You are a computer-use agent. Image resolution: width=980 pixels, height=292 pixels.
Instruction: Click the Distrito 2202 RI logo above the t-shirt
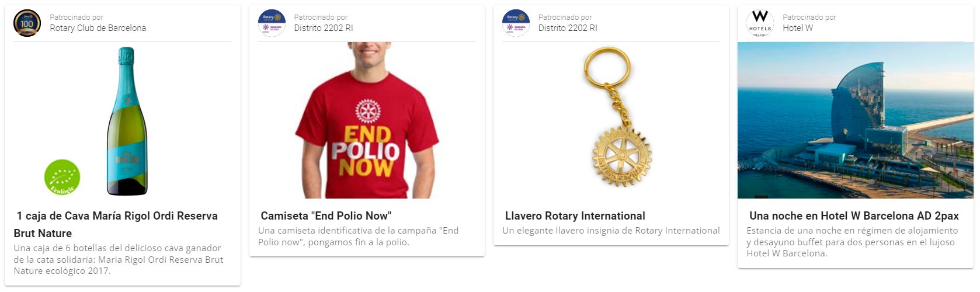pyautogui.click(x=272, y=23)
